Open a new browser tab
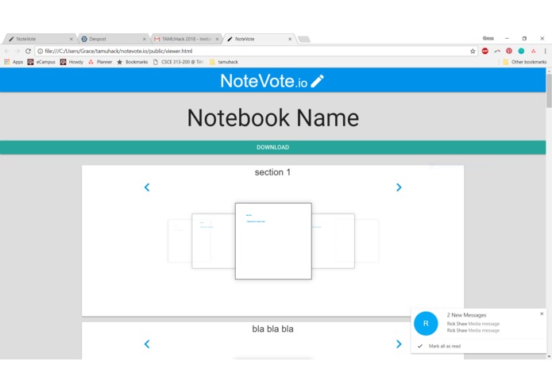Image resolution: width=552 pixels, height=392 pixels. 304,39
